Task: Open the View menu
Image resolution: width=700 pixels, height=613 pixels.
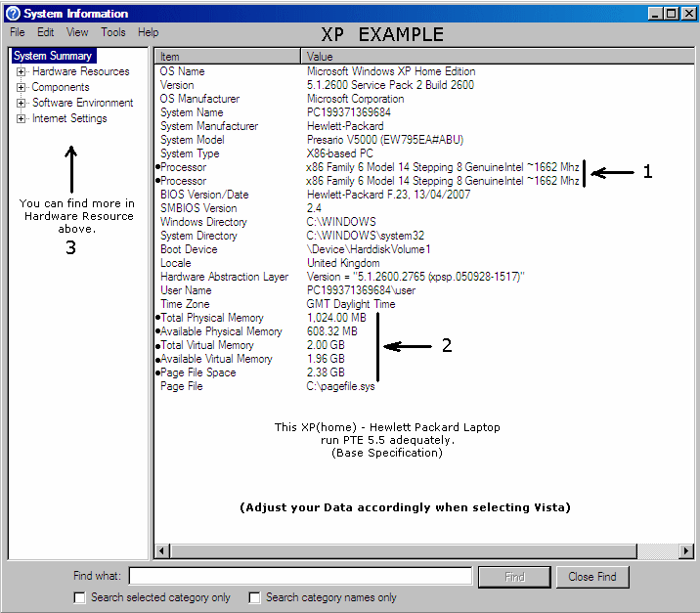Action: pos(77,32)
